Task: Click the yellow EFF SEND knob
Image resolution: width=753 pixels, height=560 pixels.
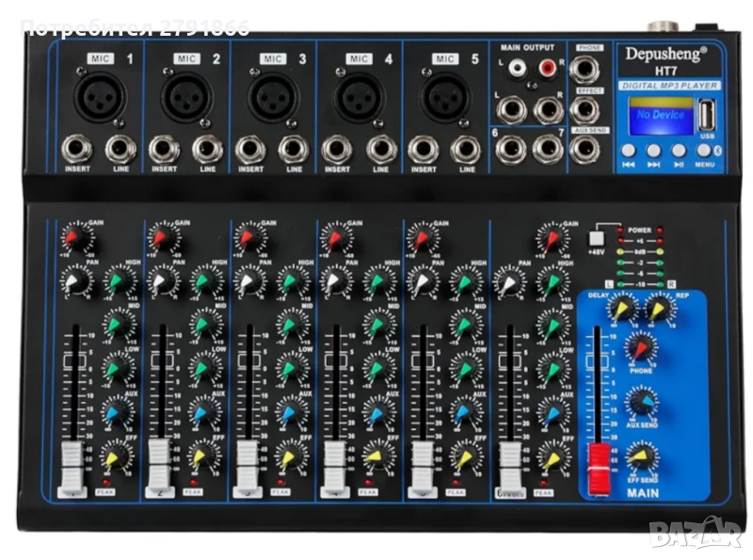Action: click(642, 456)
